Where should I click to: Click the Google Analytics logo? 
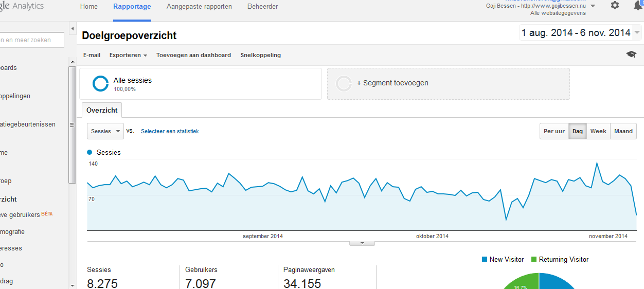click(x=22, y=6)
